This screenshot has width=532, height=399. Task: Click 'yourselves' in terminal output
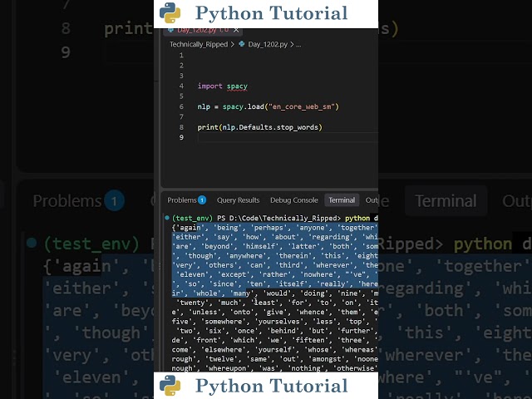pyautogui.click(x=279, y=322)
